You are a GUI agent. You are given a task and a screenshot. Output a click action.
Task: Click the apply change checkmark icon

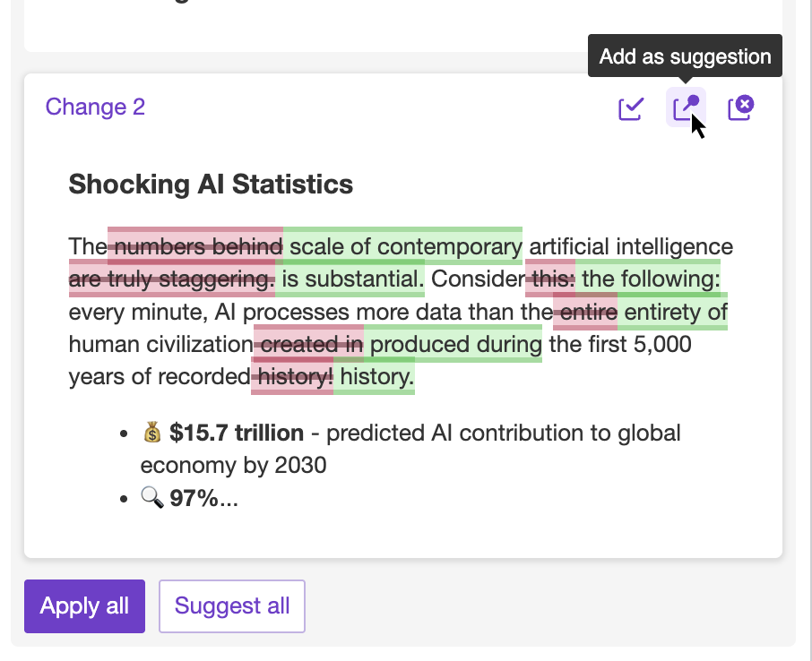pyautogui.click(x=631, y=108)
